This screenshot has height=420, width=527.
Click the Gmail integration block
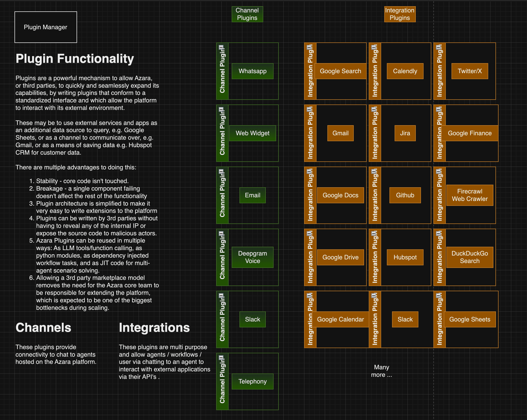point(340,133)
